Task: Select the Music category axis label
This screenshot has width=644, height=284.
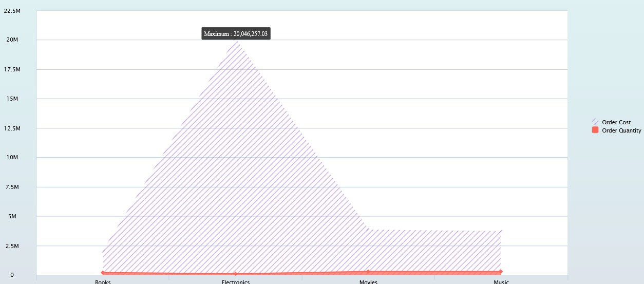Action: (x=501, y=281)
